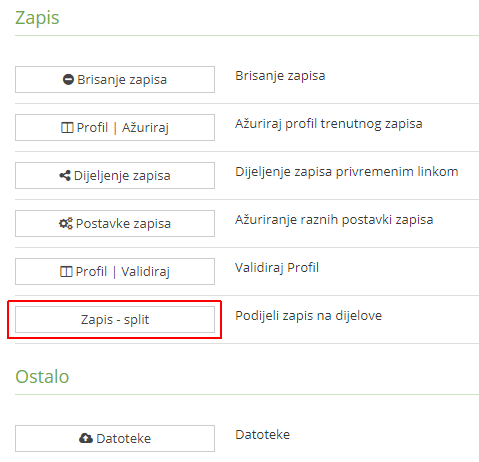Click the share icon on Dijeljenje zapisa
479x462 pixels.
tap(65, 176)
